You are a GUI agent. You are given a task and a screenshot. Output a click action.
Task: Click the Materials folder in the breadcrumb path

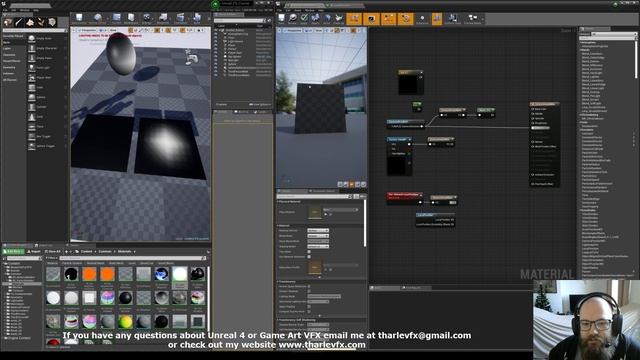pyautogui.click(x=124, y=251)
